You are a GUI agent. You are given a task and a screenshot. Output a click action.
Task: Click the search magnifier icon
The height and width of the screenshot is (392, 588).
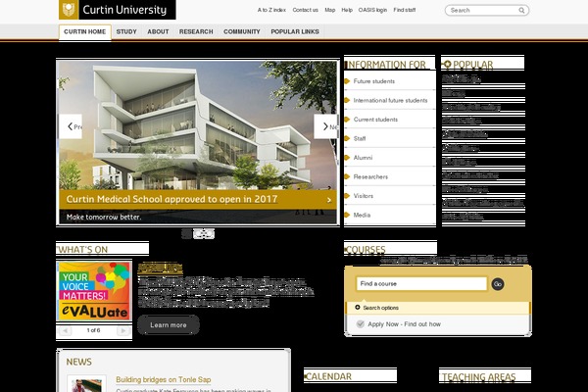[x=521, y=11]
